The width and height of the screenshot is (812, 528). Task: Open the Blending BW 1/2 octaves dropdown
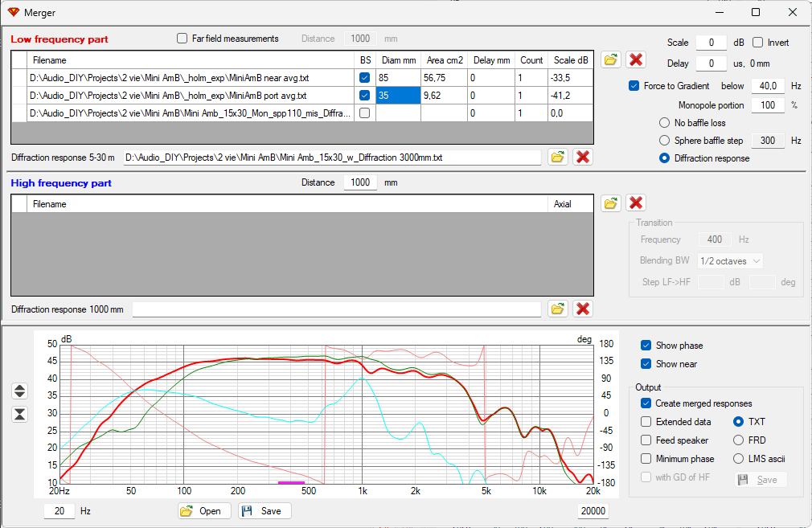click(730, 261)
